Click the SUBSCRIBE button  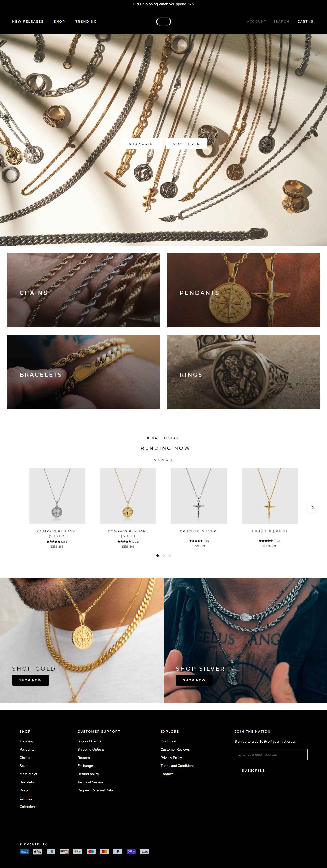click(x=253, y=770)
